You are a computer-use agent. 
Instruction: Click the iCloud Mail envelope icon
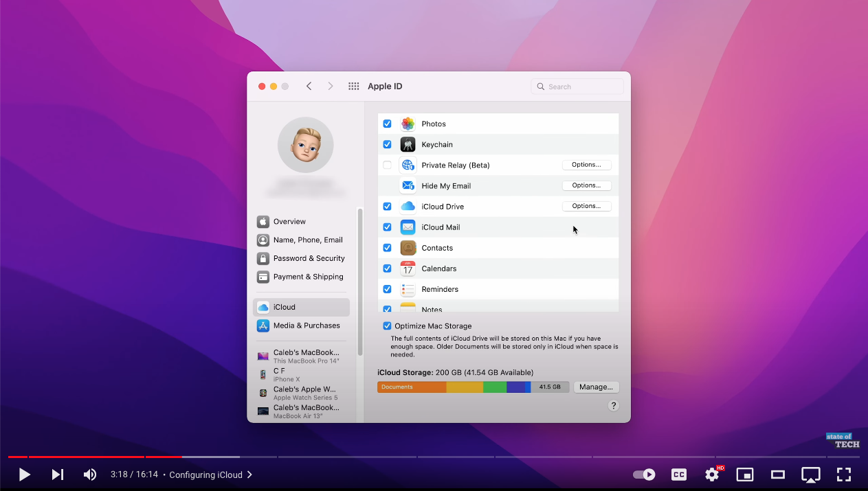(408, 227)
